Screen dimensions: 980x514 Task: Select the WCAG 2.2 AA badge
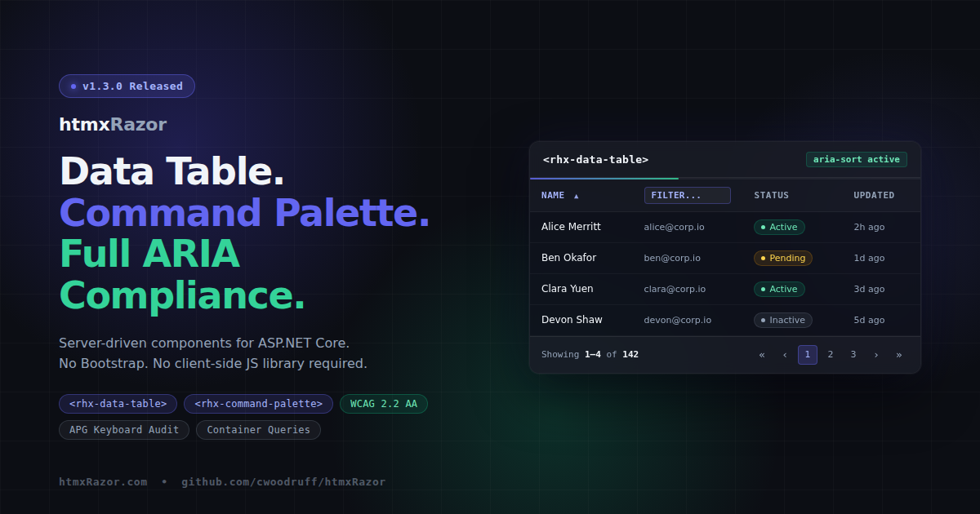point(383,403)
